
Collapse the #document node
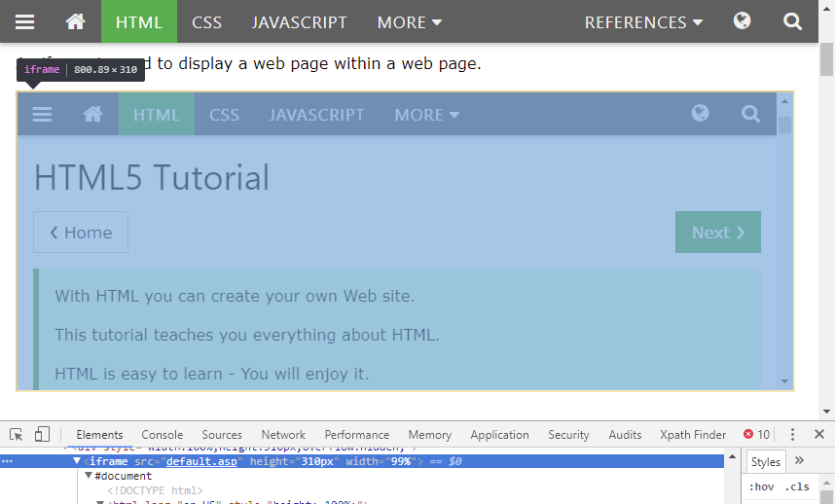point(89,475)
